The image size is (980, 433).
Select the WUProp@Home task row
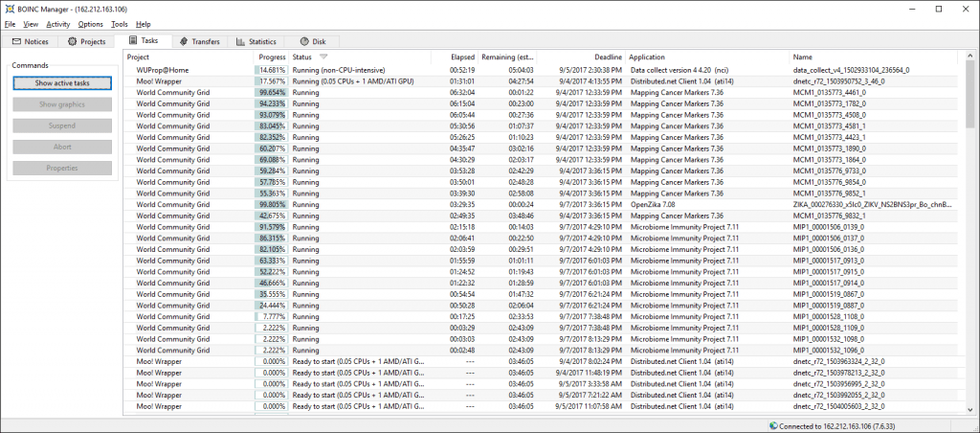click(540, 70)
